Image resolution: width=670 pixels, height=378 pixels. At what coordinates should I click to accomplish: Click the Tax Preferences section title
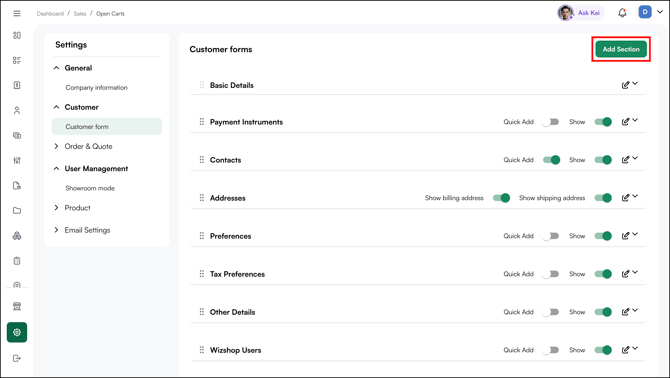[237, 274]
